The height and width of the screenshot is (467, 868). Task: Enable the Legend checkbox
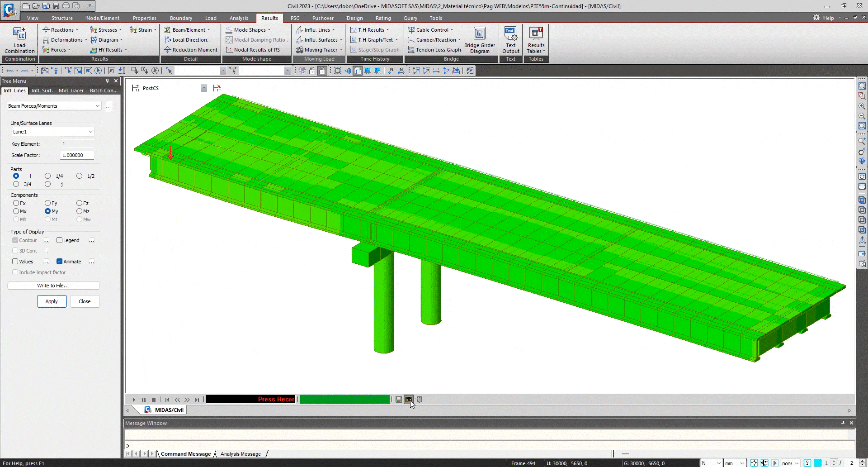click(59, 240)
